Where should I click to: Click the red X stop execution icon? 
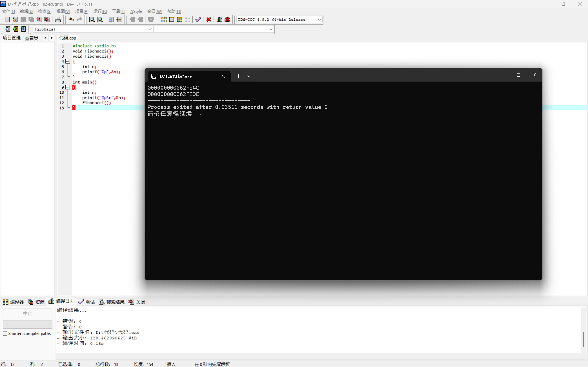(209, 20)
